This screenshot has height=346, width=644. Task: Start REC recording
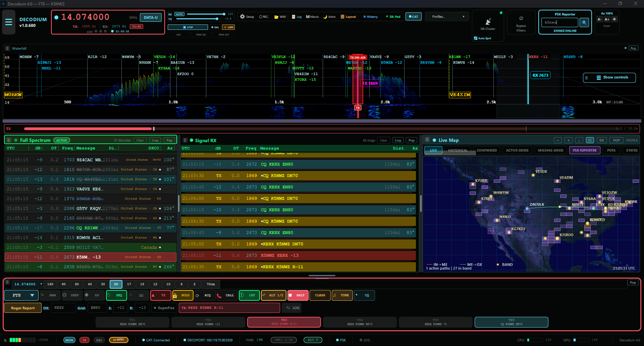264,16
